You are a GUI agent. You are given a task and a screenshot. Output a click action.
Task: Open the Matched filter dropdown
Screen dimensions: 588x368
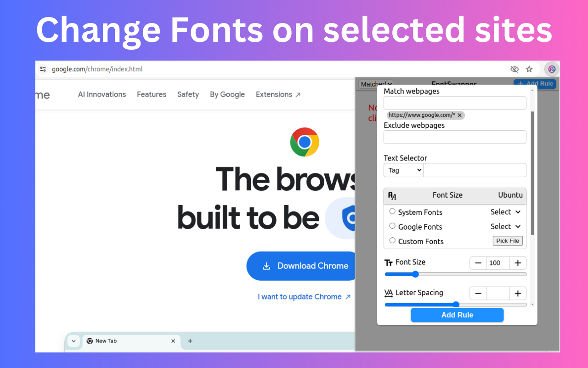376,84
